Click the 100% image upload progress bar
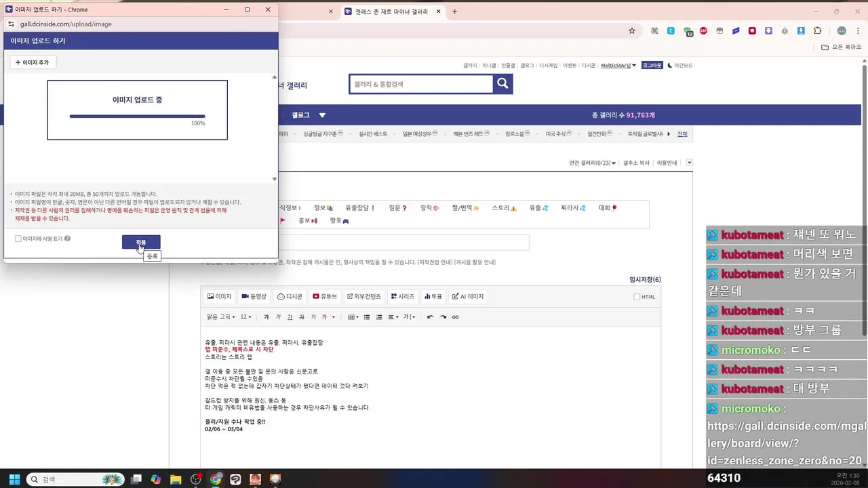868x488 pixels. tap(137, 117)
